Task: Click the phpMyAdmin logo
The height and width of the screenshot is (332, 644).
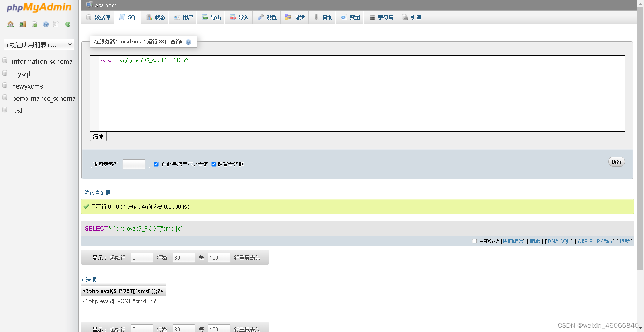Action: [x=39, y=7]
